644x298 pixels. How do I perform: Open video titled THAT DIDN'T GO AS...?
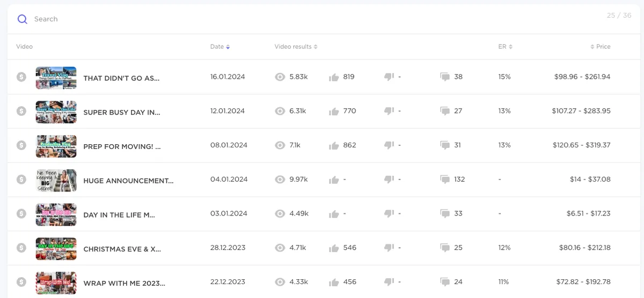pos(121,78)
